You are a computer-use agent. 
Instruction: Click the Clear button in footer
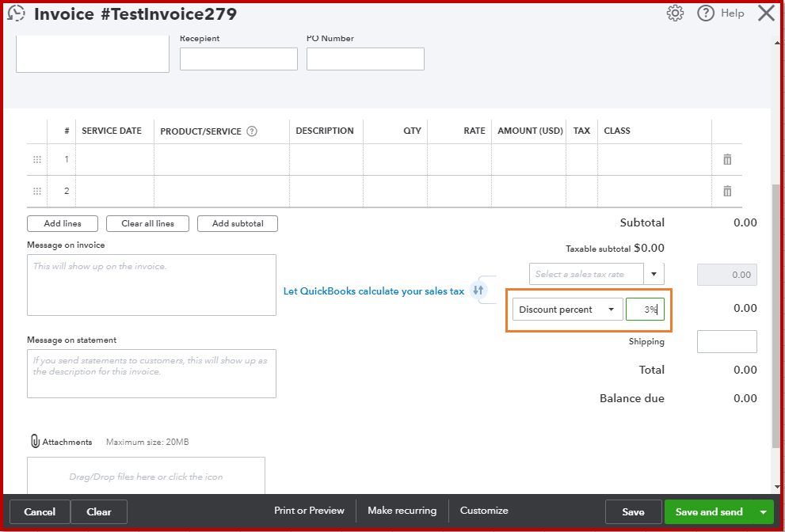[x=99, y=512]
